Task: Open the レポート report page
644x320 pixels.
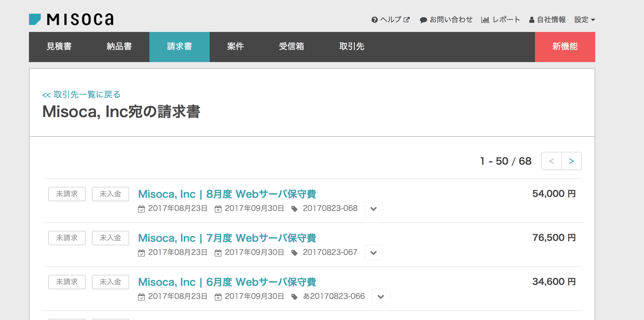Action: (501, 20)
